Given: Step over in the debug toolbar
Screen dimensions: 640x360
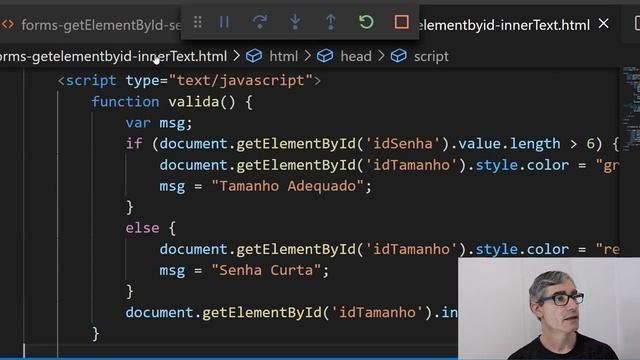Looking at the screenshot, I should [x=260, y=22].
